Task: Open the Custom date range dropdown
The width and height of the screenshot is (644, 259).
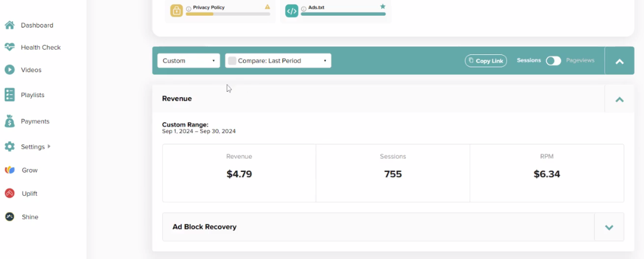Action: [189, 61]
